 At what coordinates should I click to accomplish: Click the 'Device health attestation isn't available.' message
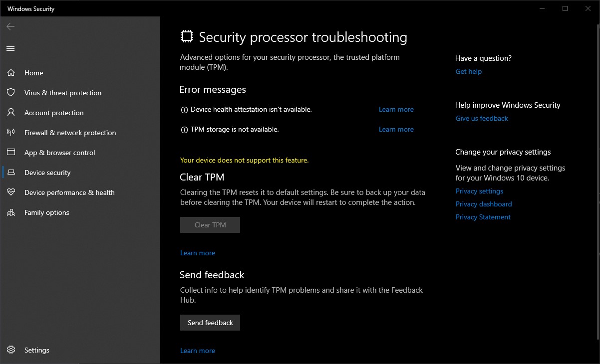[x=251, y=109]
